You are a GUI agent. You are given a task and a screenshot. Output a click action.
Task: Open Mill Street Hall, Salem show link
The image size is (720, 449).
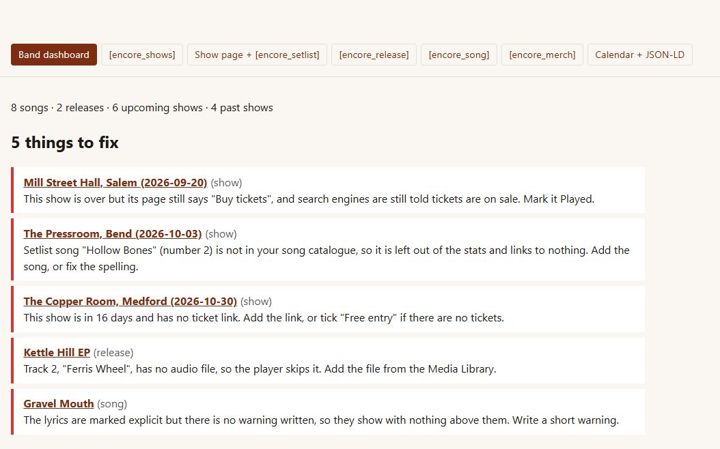(115, 183)
